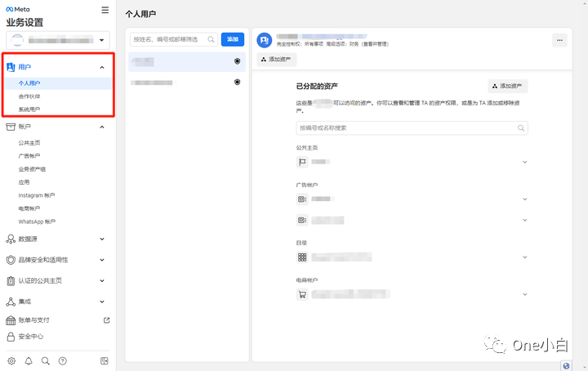
Task: Click 添加资产 button beside 已分配的资产
Action: click(x=508, y=86)
